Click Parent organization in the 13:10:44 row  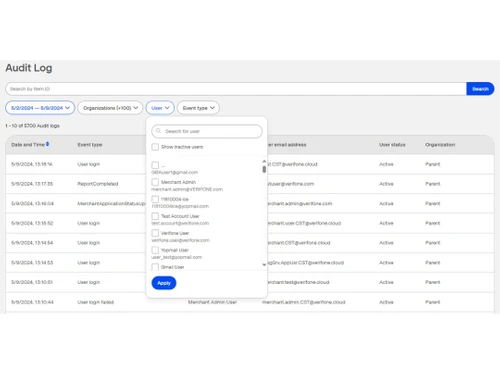433,302
